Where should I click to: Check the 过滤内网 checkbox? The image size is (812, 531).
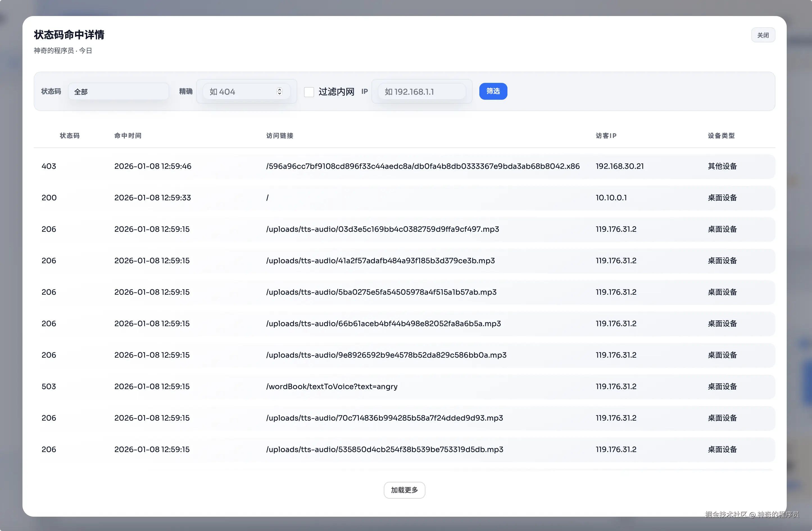(x=309, y=92)
